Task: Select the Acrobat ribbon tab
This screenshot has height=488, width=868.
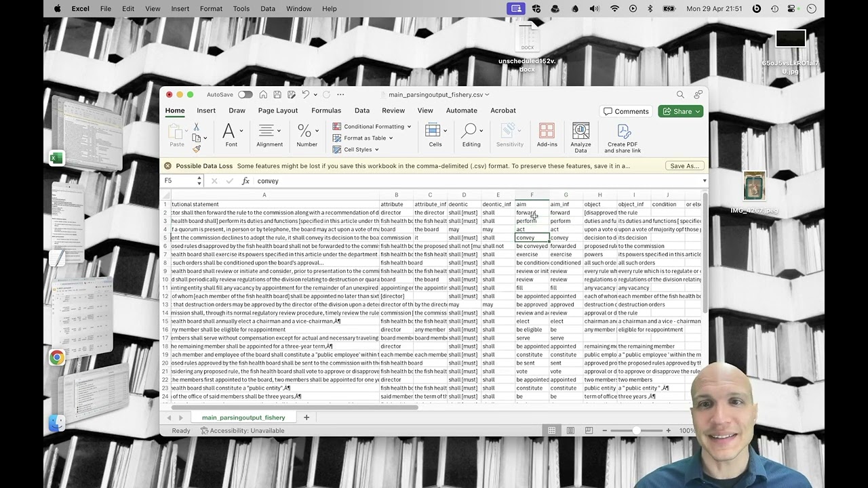Action: click(503, 110)
